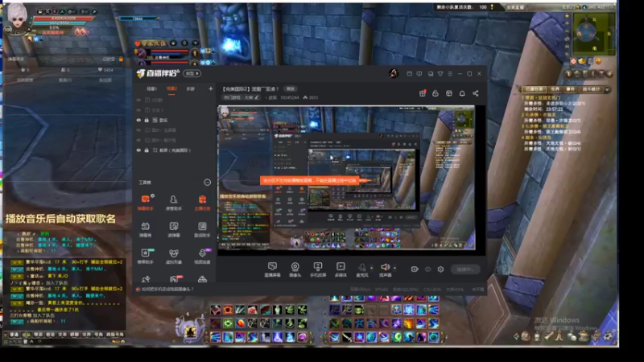Image resolution: width=644 pixels, height=362 pixels.
Task: Expand microphone options arrow
Action: coord(372,268)
